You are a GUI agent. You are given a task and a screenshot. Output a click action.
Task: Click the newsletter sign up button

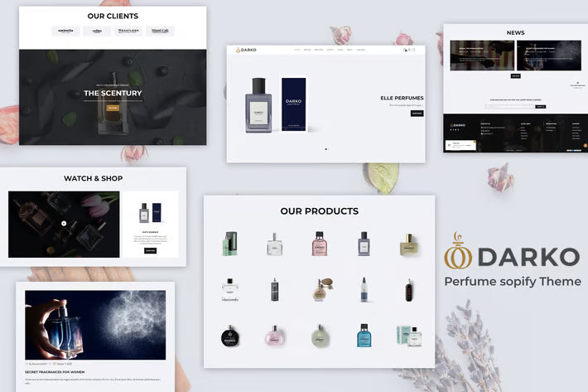(540, 107)
